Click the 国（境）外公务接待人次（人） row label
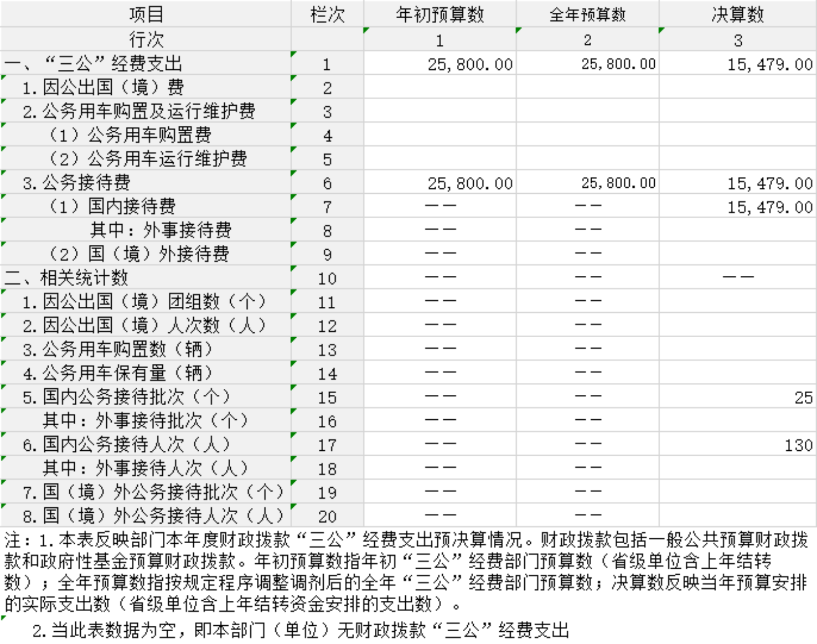This screenshot has height=644, width=817. click(153, 516)
